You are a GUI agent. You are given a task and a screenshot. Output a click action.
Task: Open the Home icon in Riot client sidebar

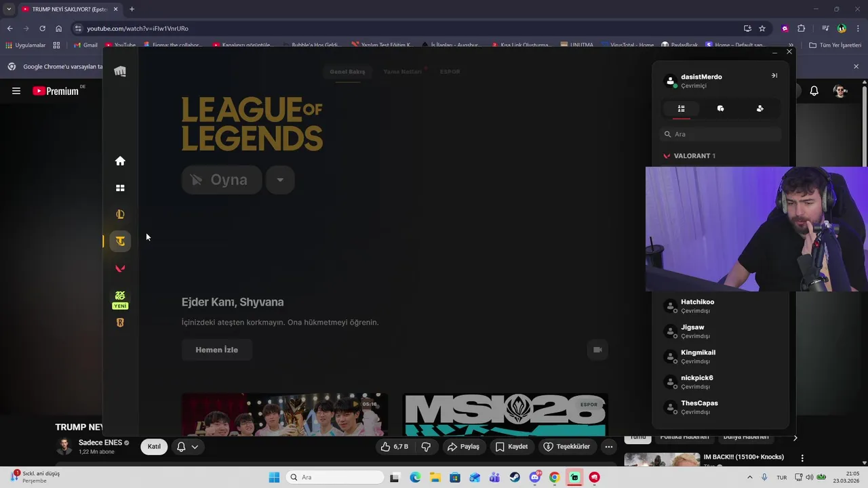(x=120, y=161)
